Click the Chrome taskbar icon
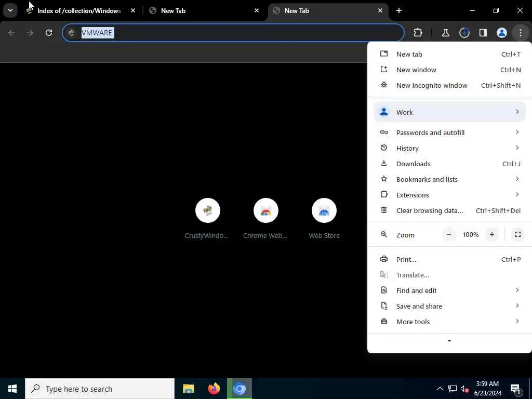This screenshot has width=532, height=399. point(239,389)
